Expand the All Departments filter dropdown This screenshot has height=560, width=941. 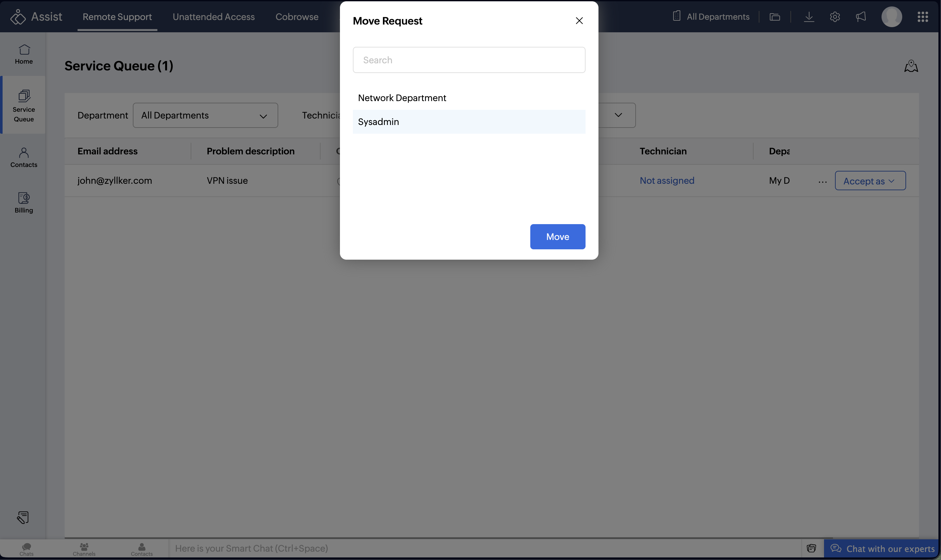pyautogui.click(x=205, y=116)
